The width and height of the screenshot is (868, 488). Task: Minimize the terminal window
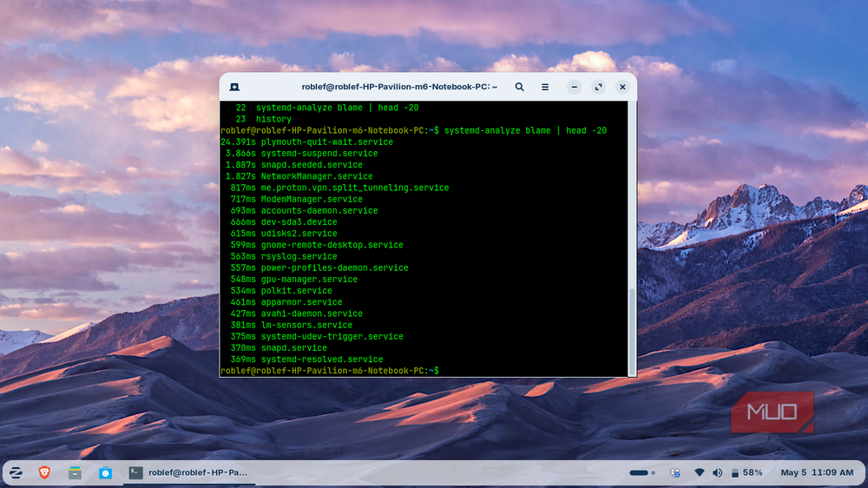tap(574, 87)
